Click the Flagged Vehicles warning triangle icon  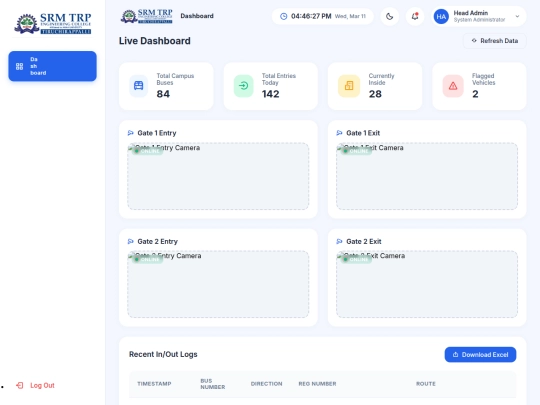453,86
